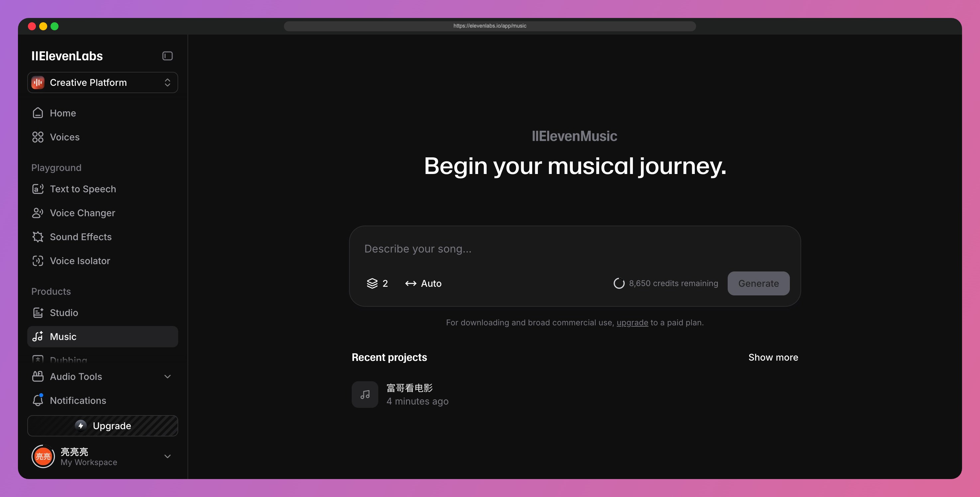
Task: Click the Playground section label
Action: click(56, 168)
